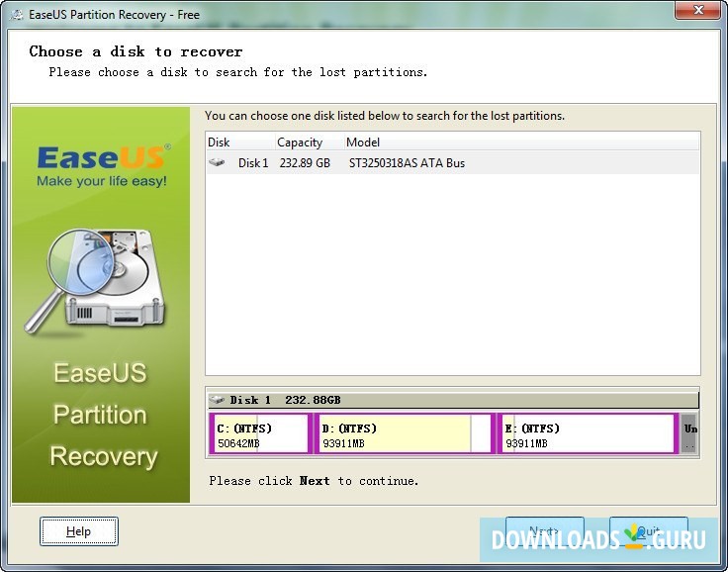Select the Disk 1 row drive icon
728x572 pixels.
217,162
